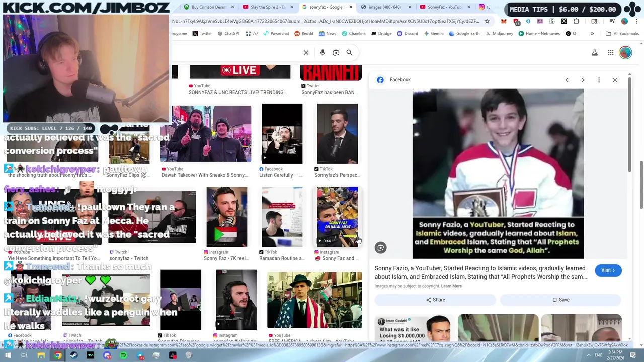Open Google Lens image search
The height and width of the screenshot is (362, 644).
point(336,52)
